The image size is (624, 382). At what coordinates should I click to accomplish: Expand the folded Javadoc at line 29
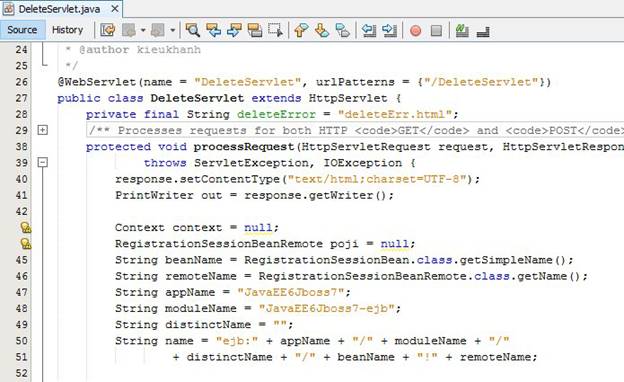[x=43, y=130]
